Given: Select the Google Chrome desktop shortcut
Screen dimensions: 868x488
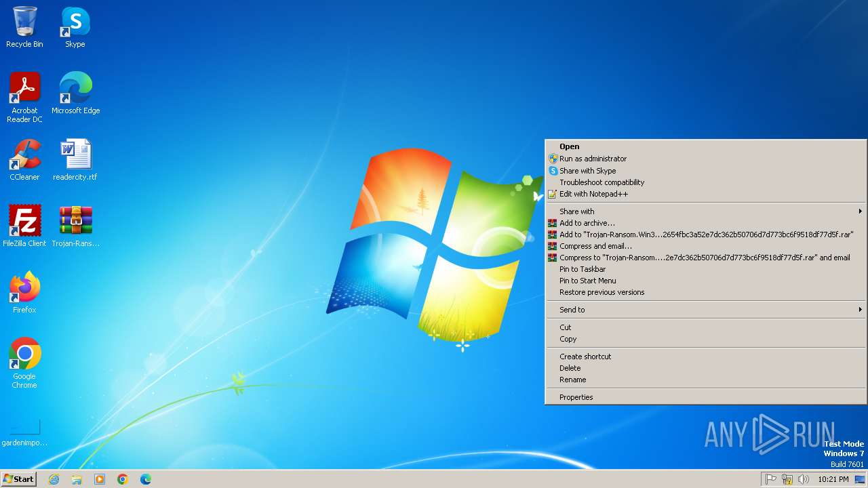Looking at the screenshot, I should coord(24,363).
